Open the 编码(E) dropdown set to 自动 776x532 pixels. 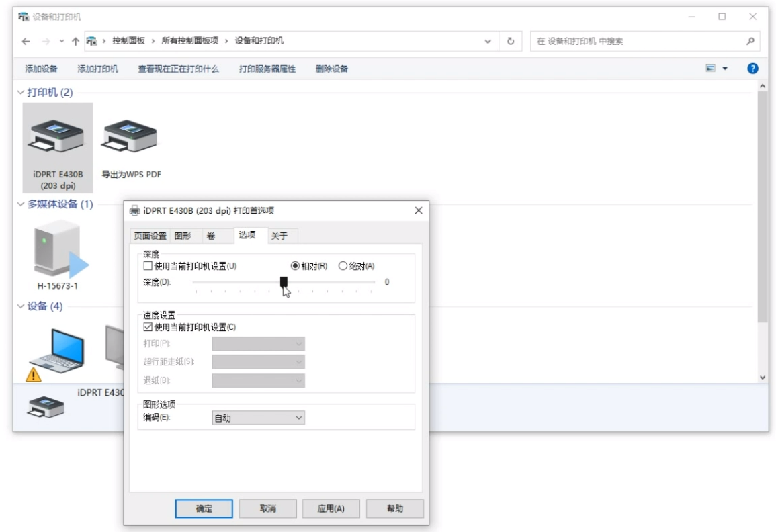pos(258,418)
